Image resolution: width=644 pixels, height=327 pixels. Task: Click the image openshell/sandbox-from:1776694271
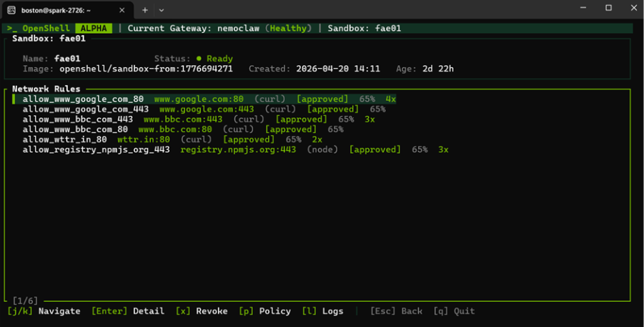tap(147, 69)
